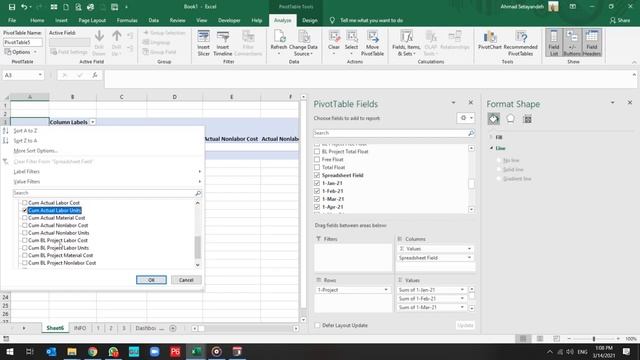
Task: Click the Name Box showing A3
Action: (x=23, y=75)
